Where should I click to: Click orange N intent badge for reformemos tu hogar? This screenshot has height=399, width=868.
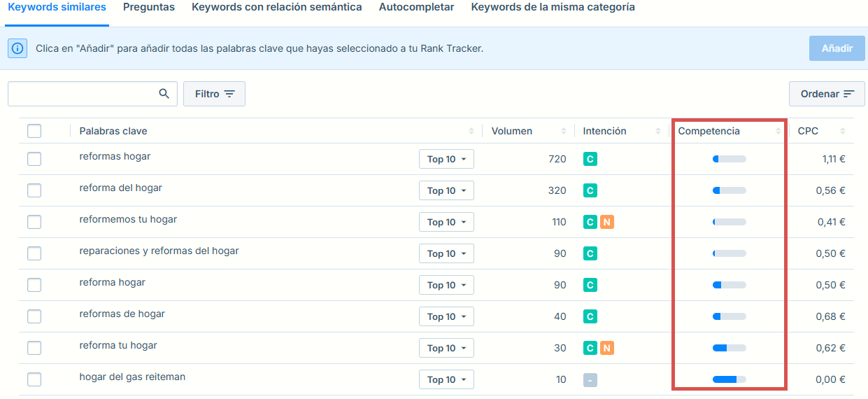pos(606,222)
